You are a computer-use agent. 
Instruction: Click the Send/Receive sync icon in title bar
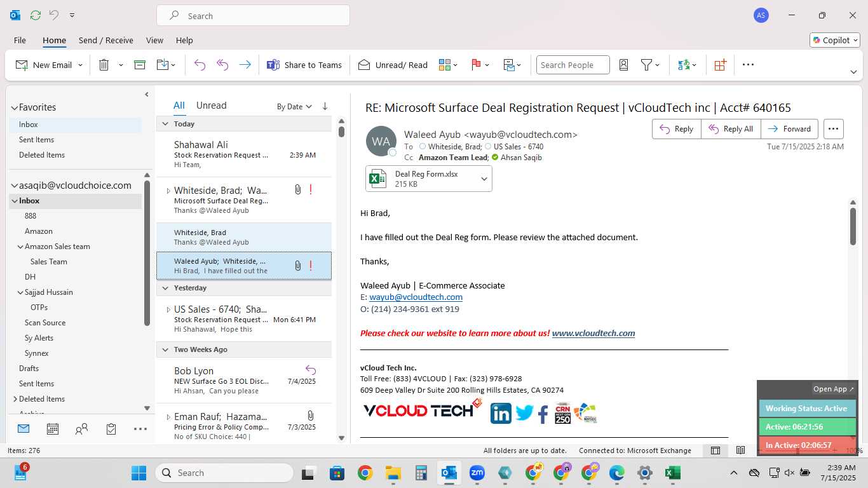[36, 15]
